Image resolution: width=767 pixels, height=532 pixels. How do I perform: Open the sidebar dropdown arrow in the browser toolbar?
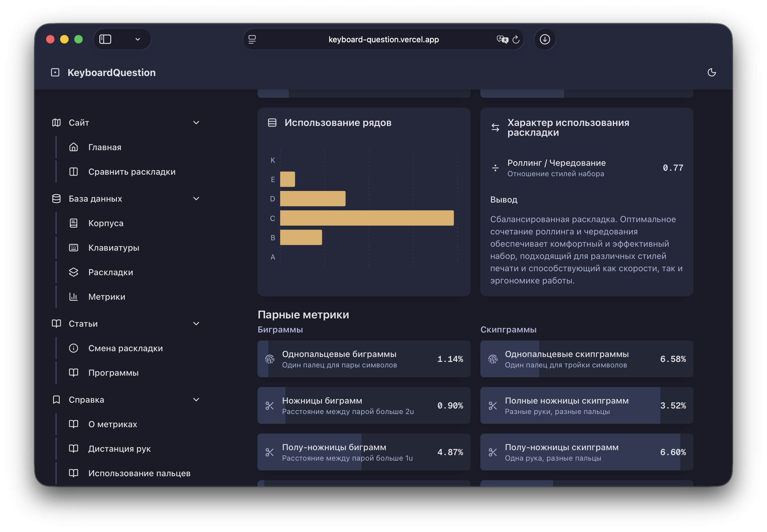[x=137, y=39]
